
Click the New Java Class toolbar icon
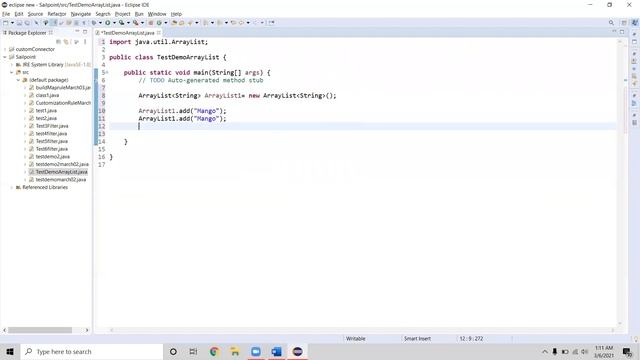point(159,23)
